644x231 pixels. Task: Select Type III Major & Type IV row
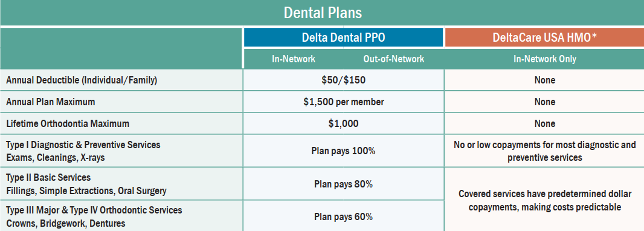coord(94,216)
